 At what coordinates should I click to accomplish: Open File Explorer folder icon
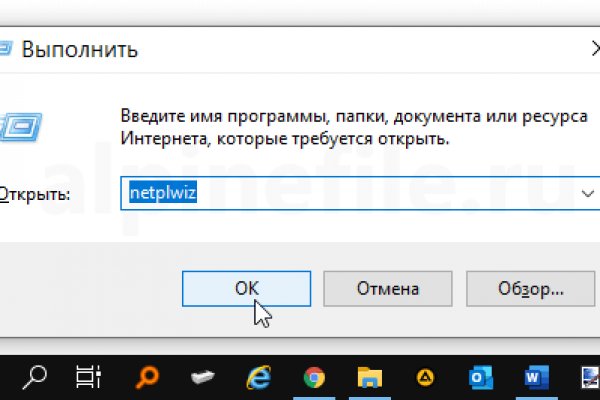(370, 377)
